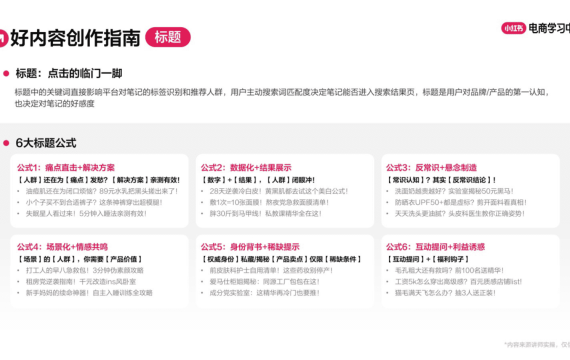The height and width of the screenshot is (360, 570).
Task: Click example 洗面奶越贵越好
Action: click(x=454, y=191)
